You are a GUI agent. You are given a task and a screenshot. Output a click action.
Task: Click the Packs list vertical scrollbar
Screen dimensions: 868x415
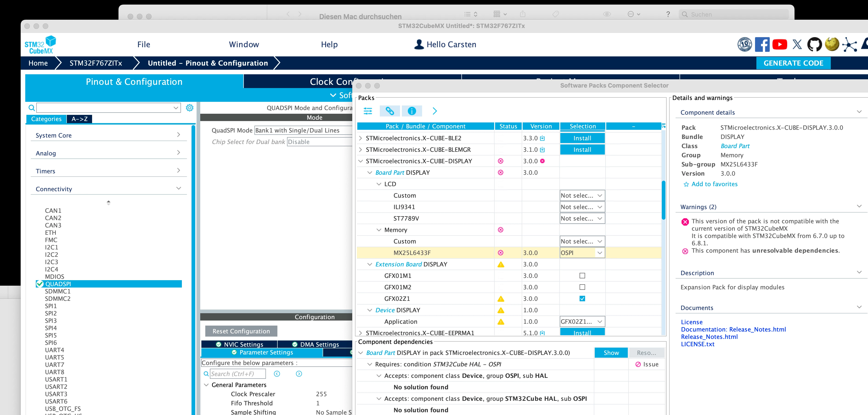[663, 200]
